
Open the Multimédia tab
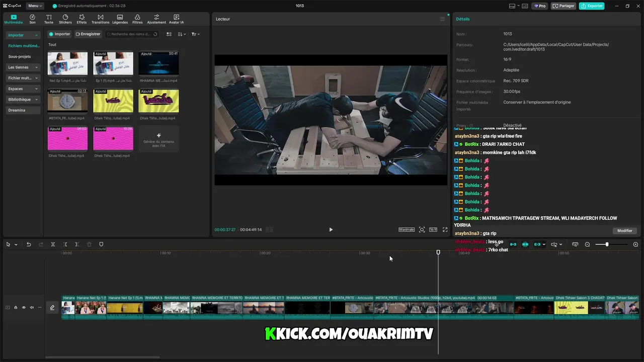[x=14, y=19]
